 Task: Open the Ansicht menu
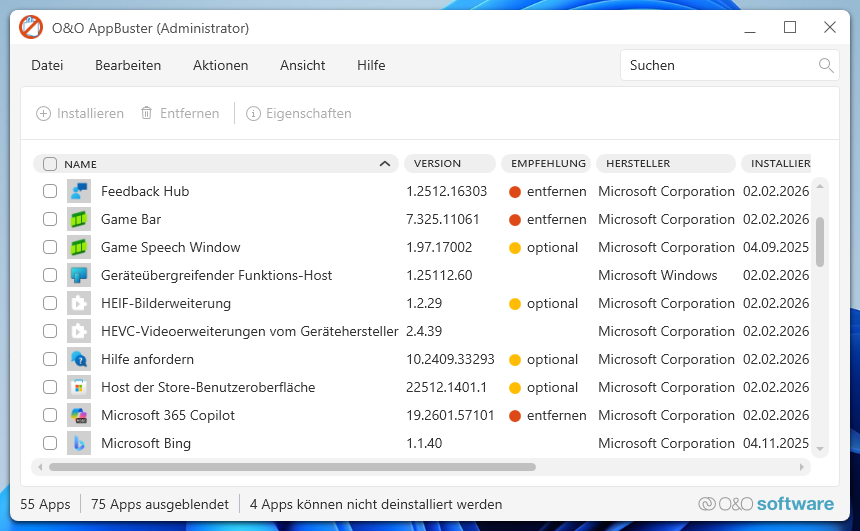pos(303,65)
